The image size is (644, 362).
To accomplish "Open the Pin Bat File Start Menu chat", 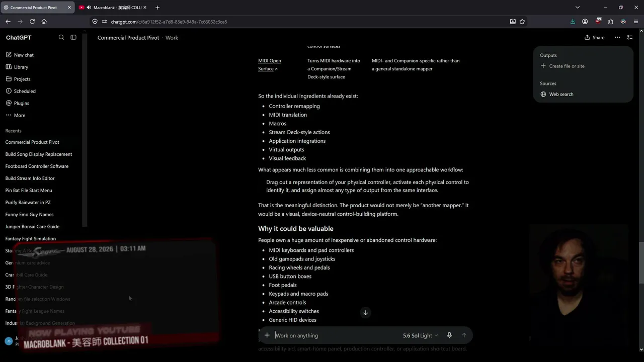I will tap(29, 191).
